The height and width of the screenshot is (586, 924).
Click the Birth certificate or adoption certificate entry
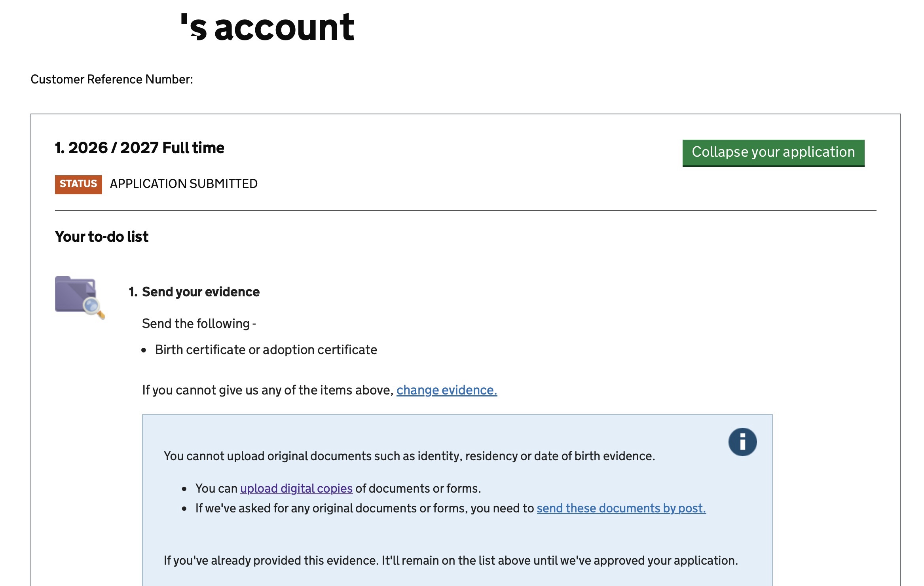pyautogui.click(x=266, y=350)
